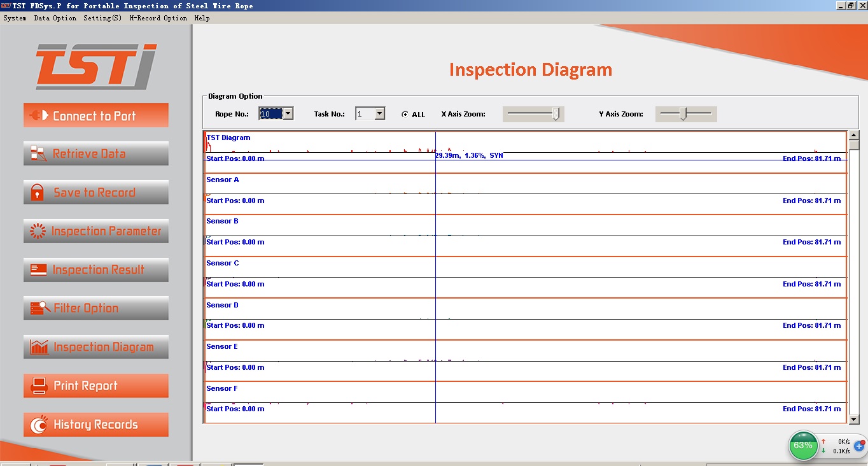This screenshot has height=466, width=868.
Task: Select the ALL radio button
Action: [405, 115]
